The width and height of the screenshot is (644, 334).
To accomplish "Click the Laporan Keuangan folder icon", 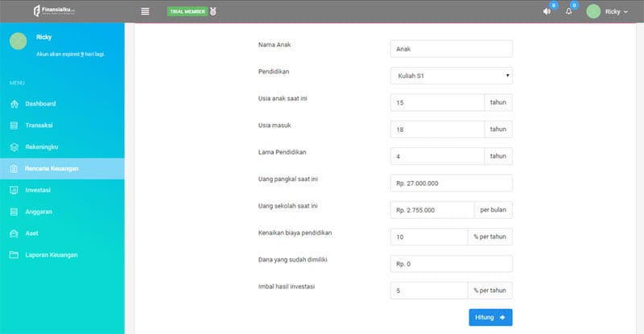I will click(14, 254).
